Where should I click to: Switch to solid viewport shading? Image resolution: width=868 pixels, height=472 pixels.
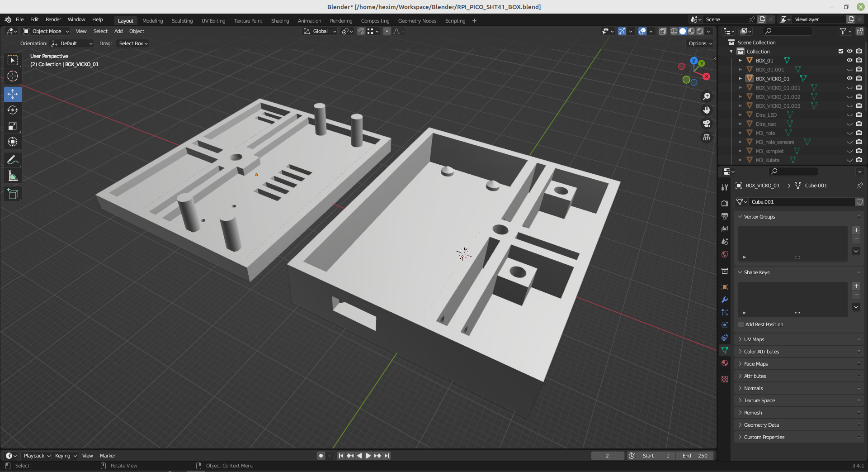tap(683, 31)
